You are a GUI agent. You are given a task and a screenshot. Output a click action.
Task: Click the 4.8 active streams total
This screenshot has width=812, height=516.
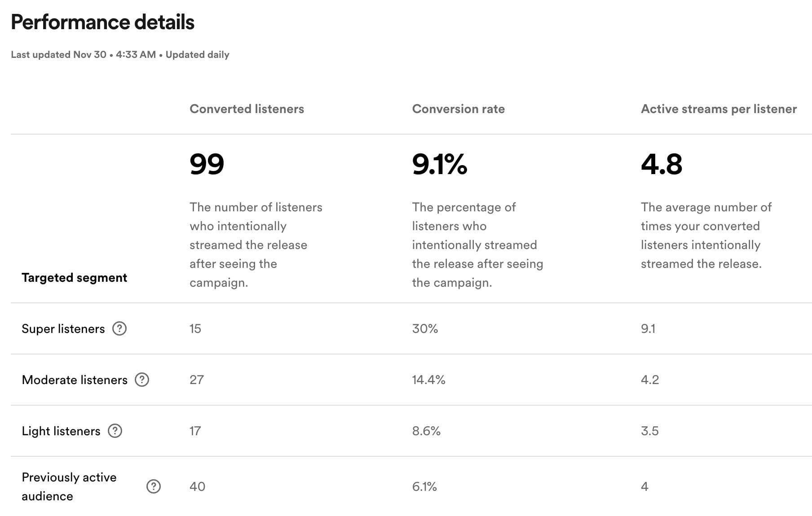tap(661, 164)
